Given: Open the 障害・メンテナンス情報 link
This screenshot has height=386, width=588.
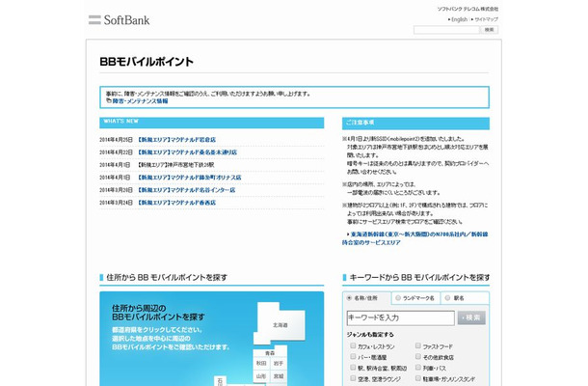Looking at the screenshot, I should (x=140, y=101).
